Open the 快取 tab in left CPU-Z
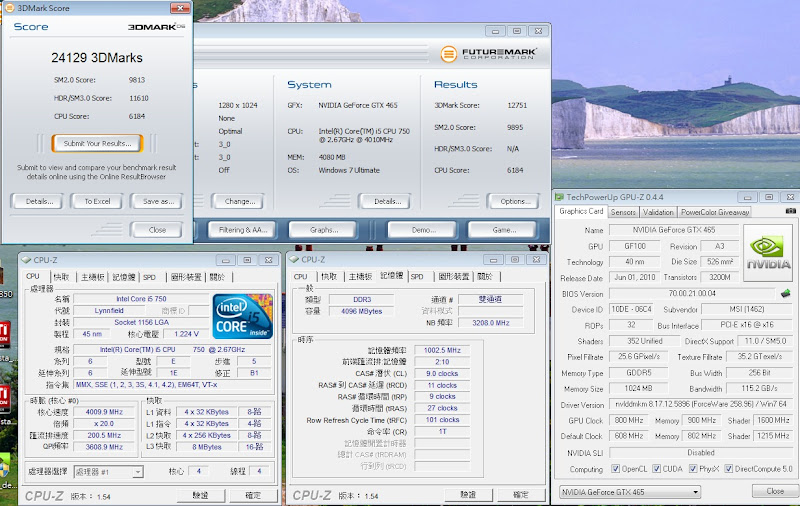The width and height of the screenshot is (800, 506). [x=61, y=277]
